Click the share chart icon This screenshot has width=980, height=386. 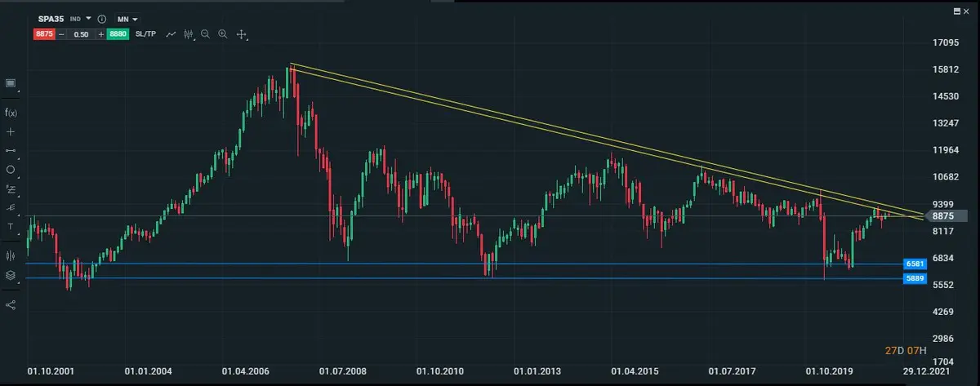click(x=11, y=304)
